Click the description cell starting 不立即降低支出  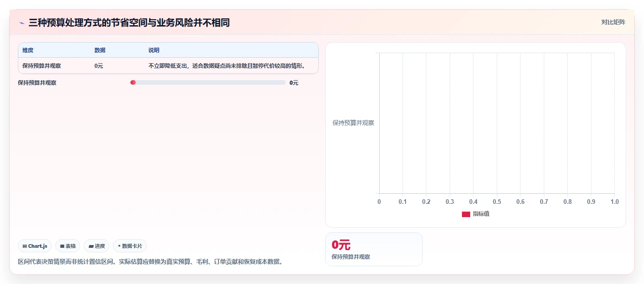[227, 66]
